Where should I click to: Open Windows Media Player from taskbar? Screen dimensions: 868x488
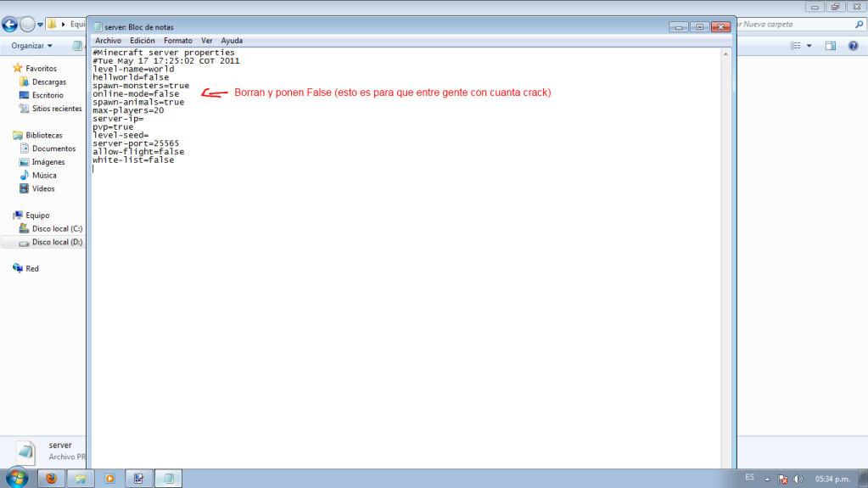tap(109, 479)
